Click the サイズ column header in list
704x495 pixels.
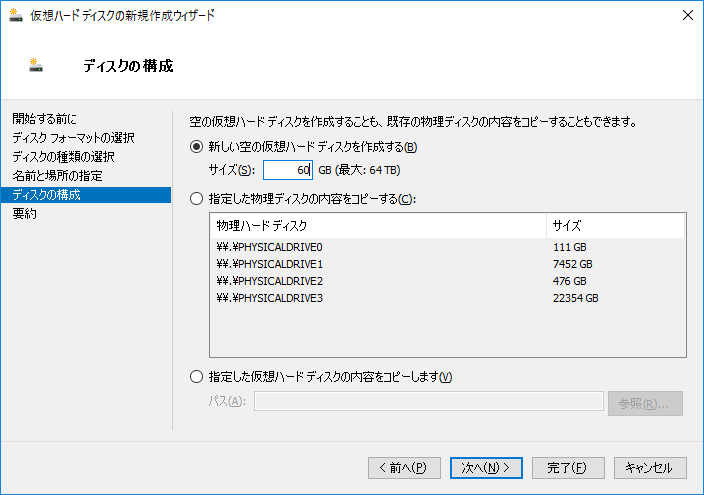(616, 225)
